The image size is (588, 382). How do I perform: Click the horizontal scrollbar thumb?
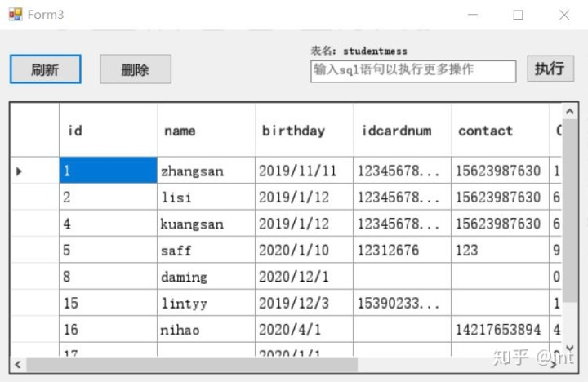click(192, 364)
